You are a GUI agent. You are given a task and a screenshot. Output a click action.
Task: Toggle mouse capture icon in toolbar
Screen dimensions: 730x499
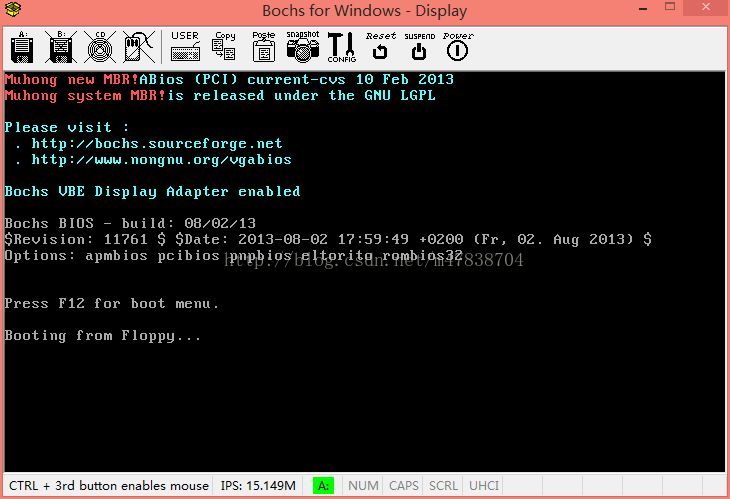tap(139, 47)
